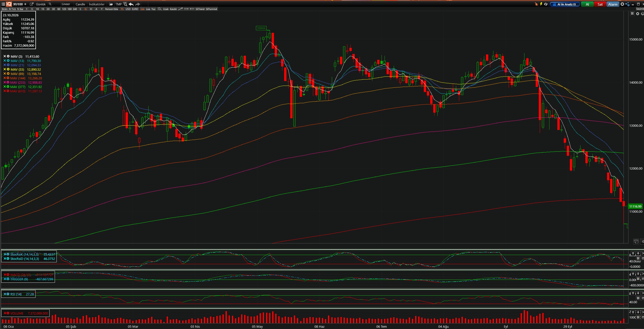This screenshot has width=644, height=329.
Task: Click the blue Alarm button
Action: [x=613, y=4]
